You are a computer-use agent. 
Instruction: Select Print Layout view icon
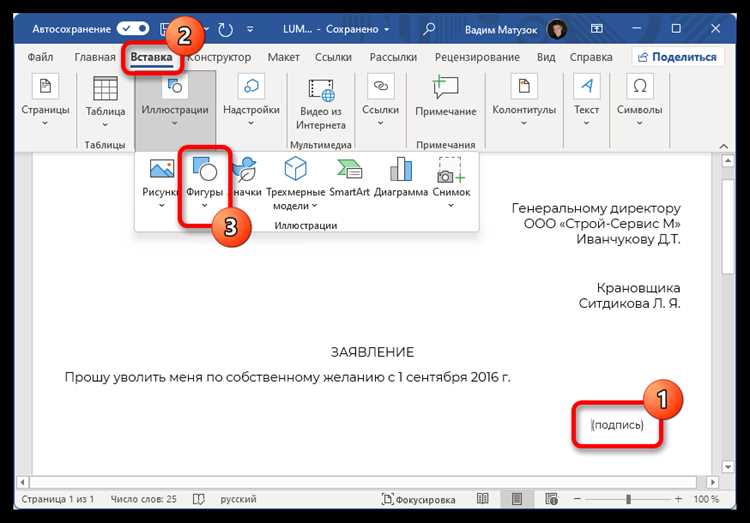[x=517, y=499]
